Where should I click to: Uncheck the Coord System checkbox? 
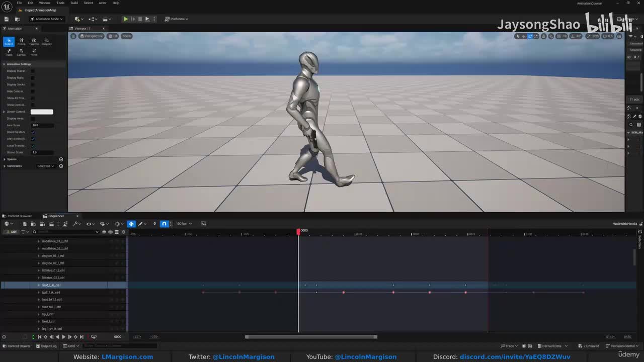33,132
